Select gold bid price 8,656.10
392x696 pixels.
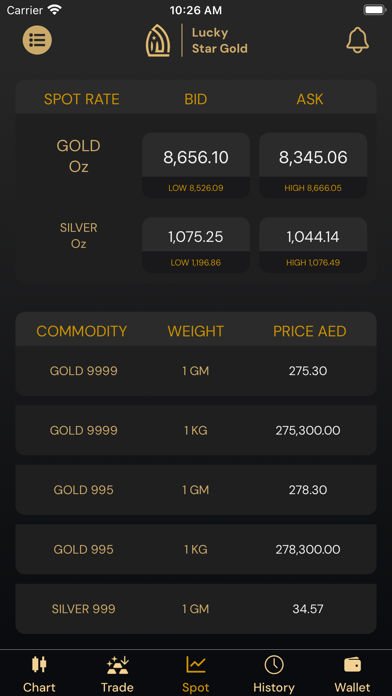(x=196, y=158)
